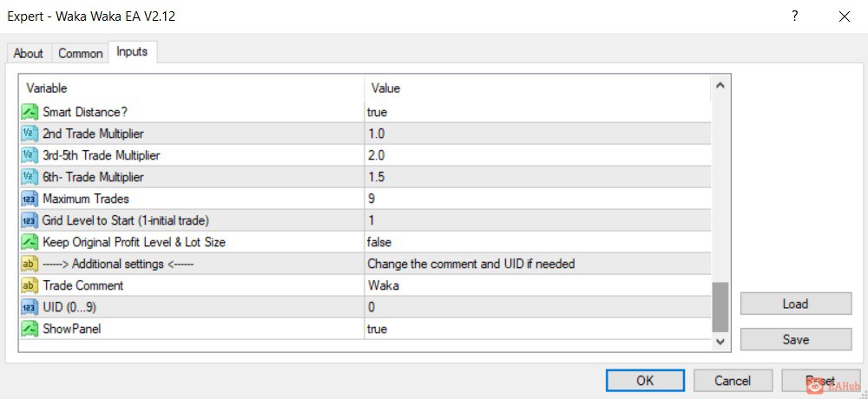Click the 'Maximum Trades' variable name
868x399 pixels.
[86, 199]
